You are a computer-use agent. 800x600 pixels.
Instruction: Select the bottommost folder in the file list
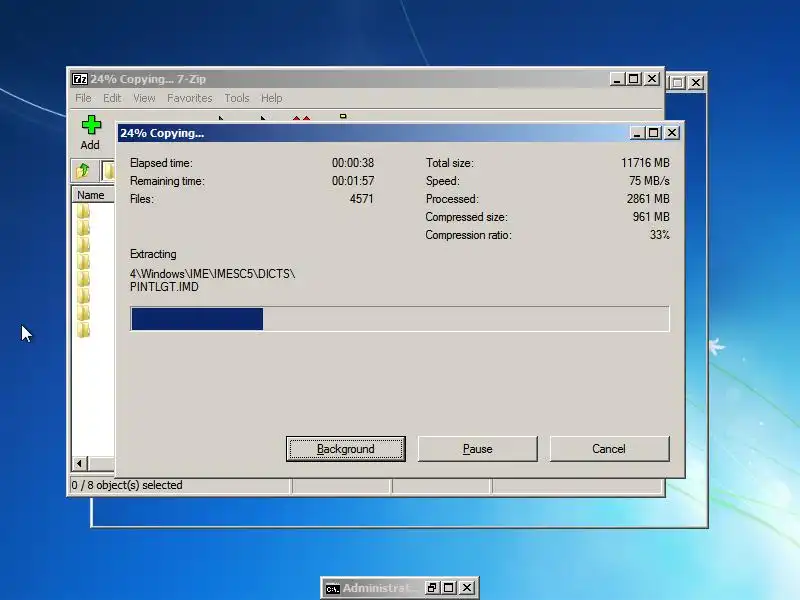tap(84, 329)
